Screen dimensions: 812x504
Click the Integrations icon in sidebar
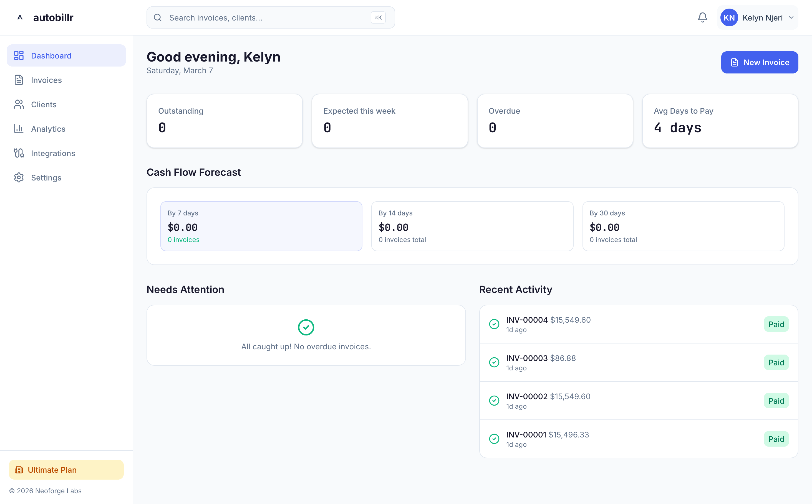coord(19,153)
